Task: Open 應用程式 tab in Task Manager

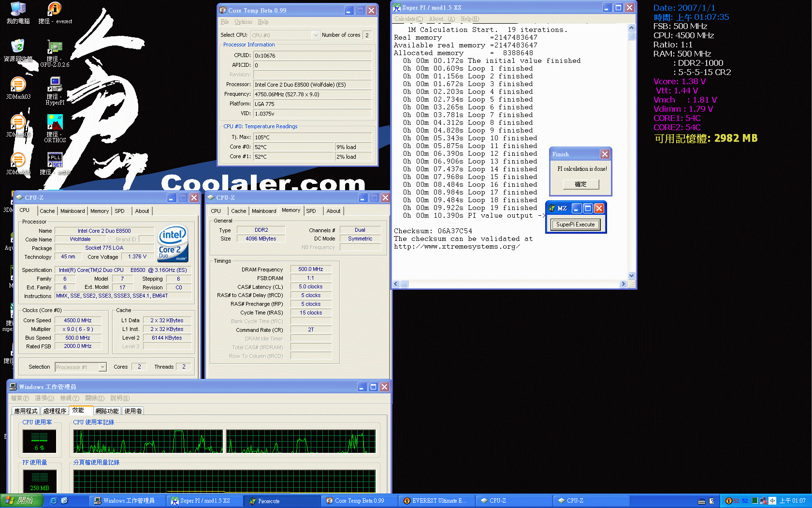Action: (26, 411)
